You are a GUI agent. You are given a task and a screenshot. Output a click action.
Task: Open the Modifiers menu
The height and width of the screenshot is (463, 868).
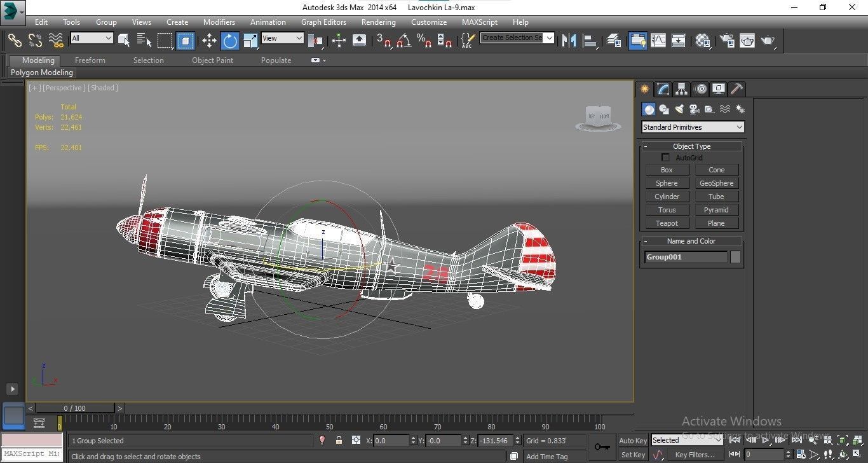[x=219, y=22]
